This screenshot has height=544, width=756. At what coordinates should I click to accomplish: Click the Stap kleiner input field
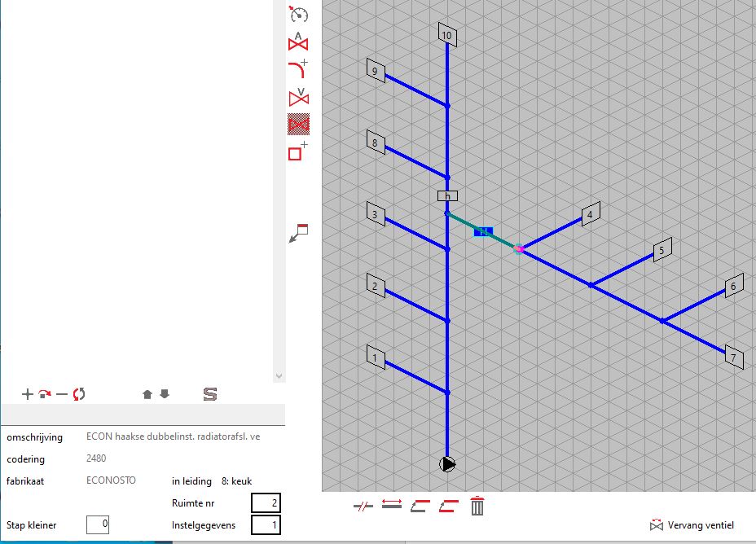(98, 525)
